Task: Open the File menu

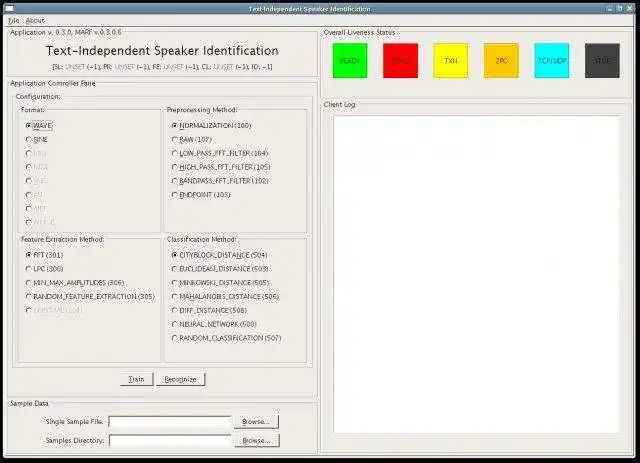Action: (13, 20)
